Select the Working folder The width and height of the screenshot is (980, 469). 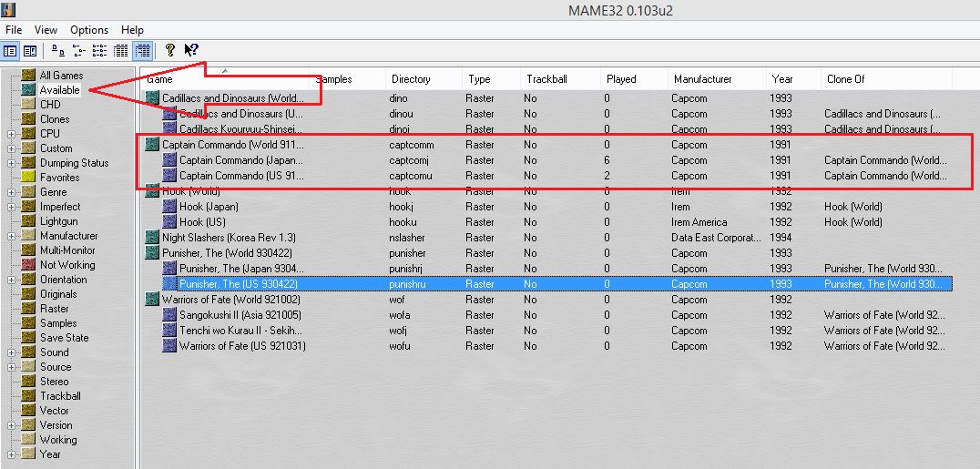pos(58,440)
